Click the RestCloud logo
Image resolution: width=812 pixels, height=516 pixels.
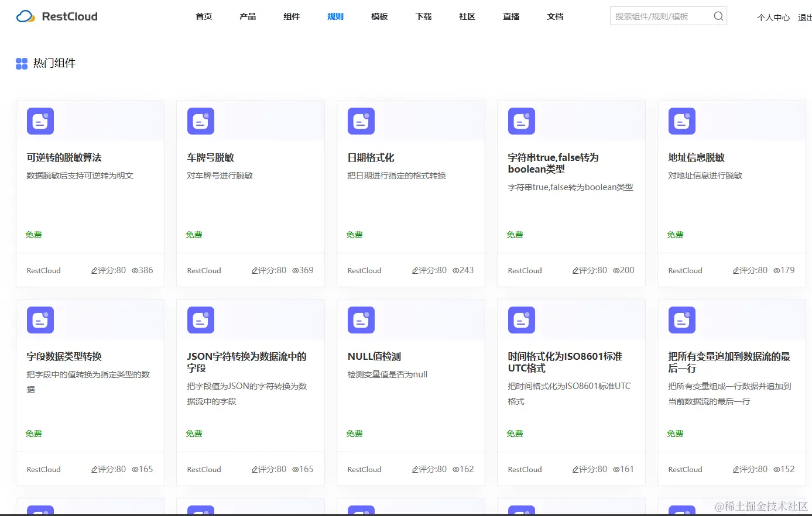coord(57,16)
